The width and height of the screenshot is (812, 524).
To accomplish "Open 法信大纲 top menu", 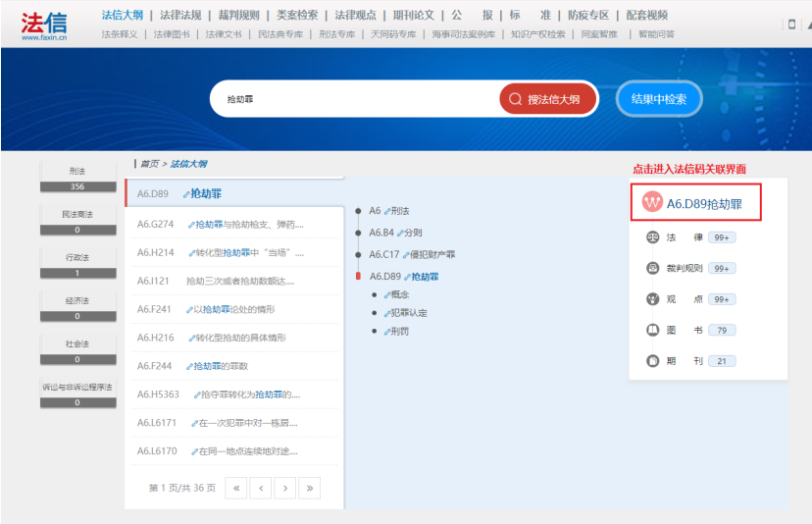I will point(123,15).
